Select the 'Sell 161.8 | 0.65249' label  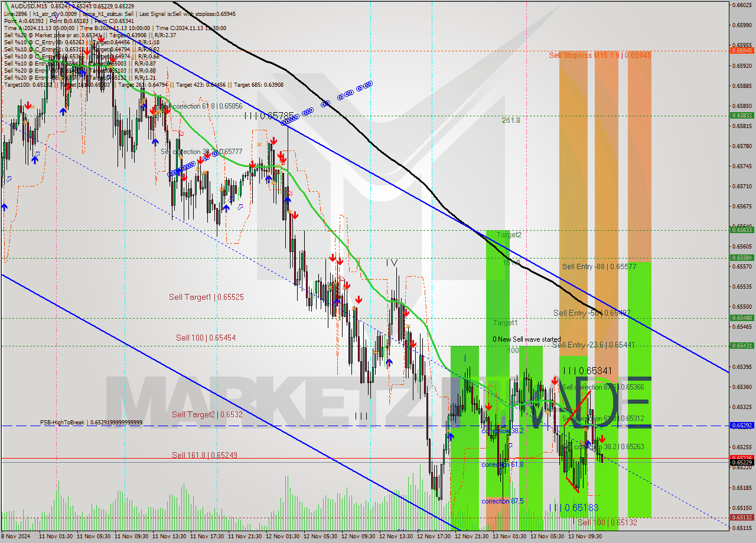[204, 455]
